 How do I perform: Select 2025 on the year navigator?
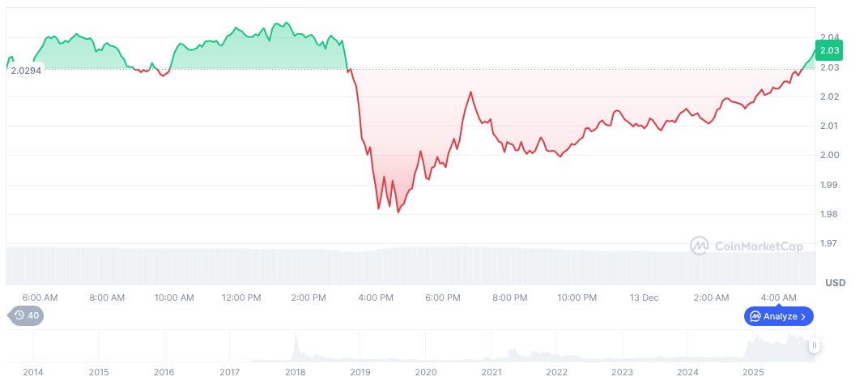click(x=753, y=372)
